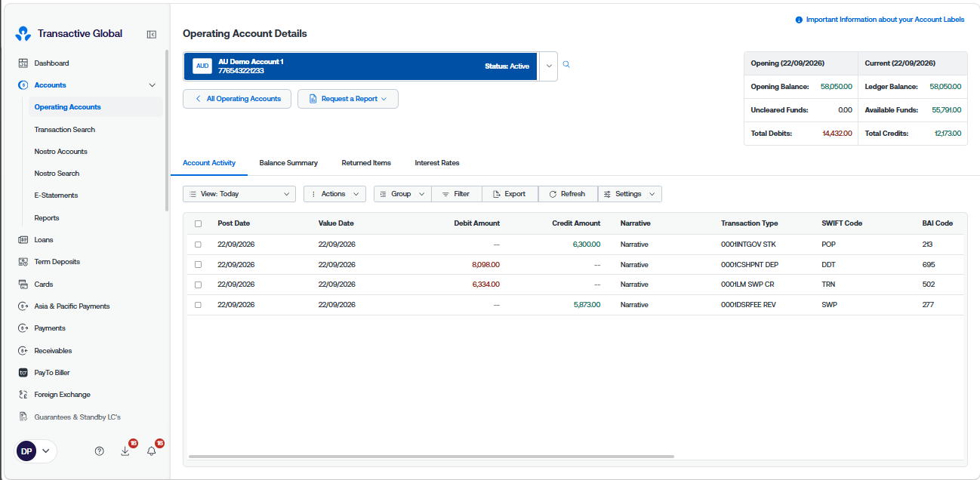Open the account selector dropdown arrow
This screenshot has width=980, height=480.
(549, 66)
